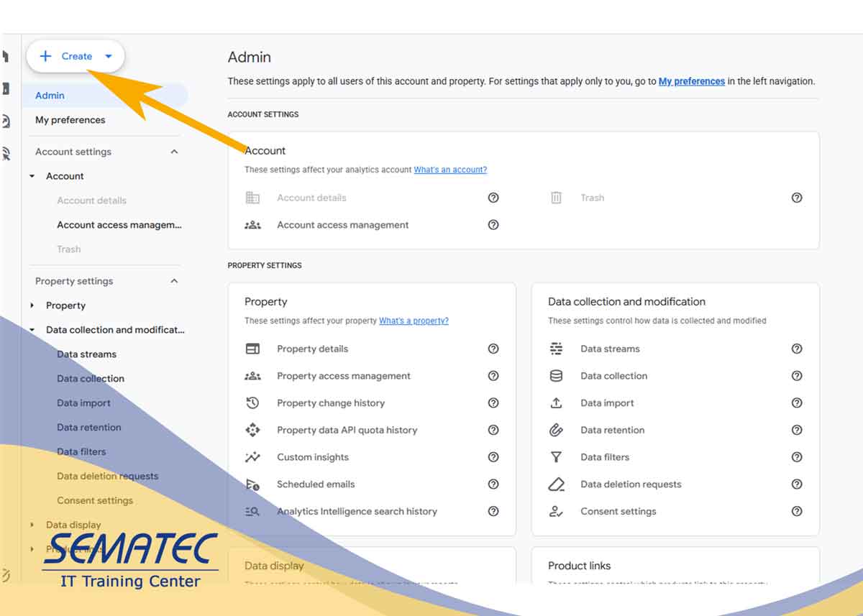Click the help icon for Custom insights
Viewport: 863px width, 616px height.
click(493, 457)
